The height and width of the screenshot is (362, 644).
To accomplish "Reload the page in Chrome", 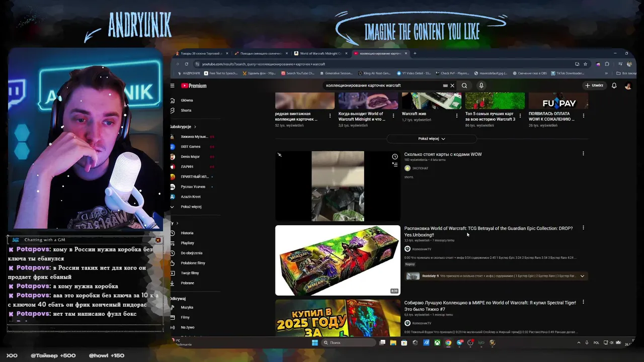I will [187, 64].
